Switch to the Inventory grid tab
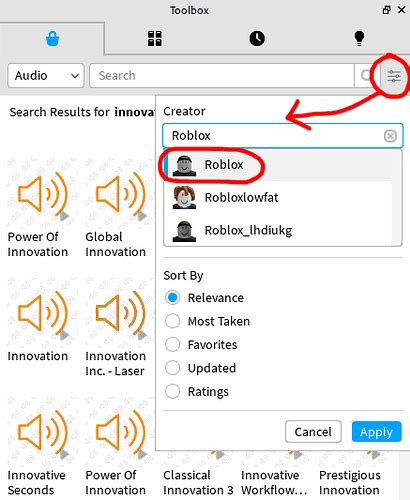This screenshot has width=410, height=500. 155,38
